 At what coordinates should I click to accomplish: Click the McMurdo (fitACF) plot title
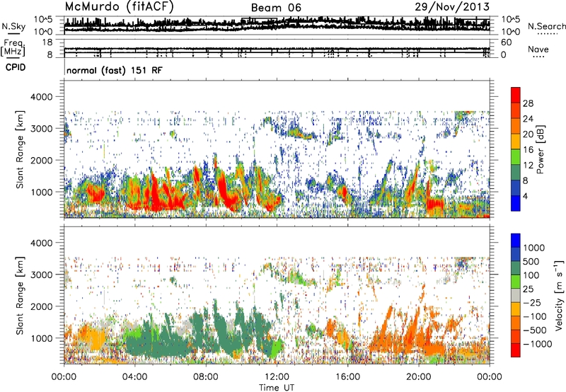[x=119, y=6]
